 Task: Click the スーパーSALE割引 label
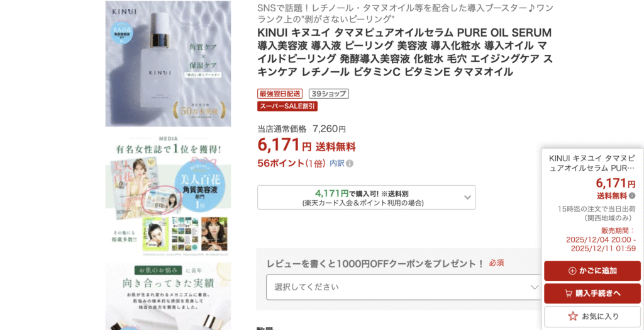[287, 106]
